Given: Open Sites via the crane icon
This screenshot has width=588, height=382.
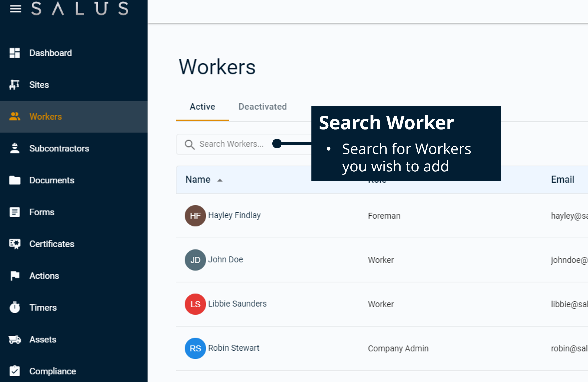Looking at the screenshot, I should [x=14, y=85].
